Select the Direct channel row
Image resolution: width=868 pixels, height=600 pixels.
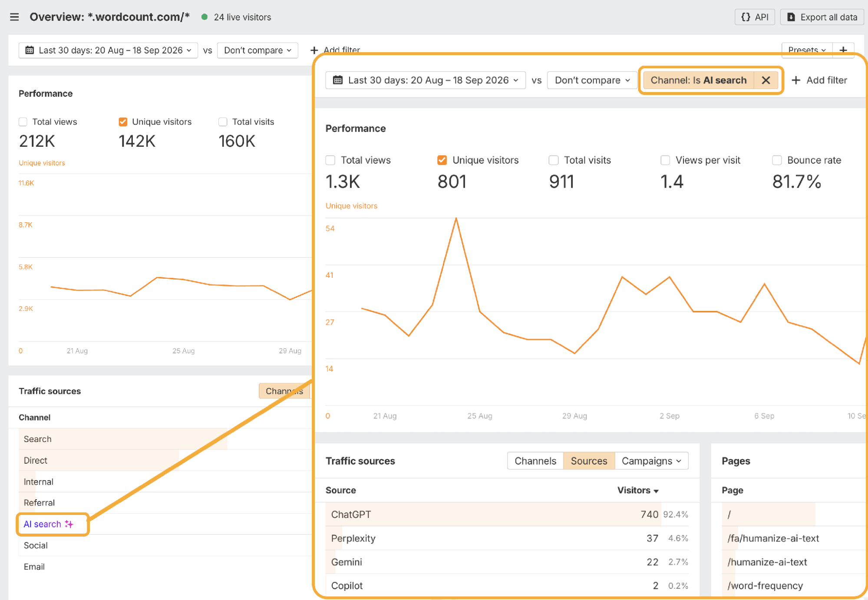(165, 460)
